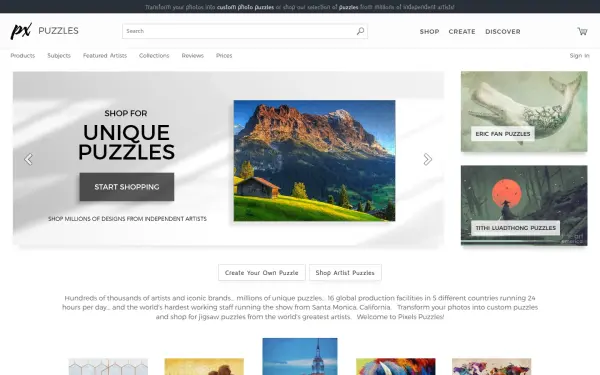Open the CREATE menu

[462, 32]
